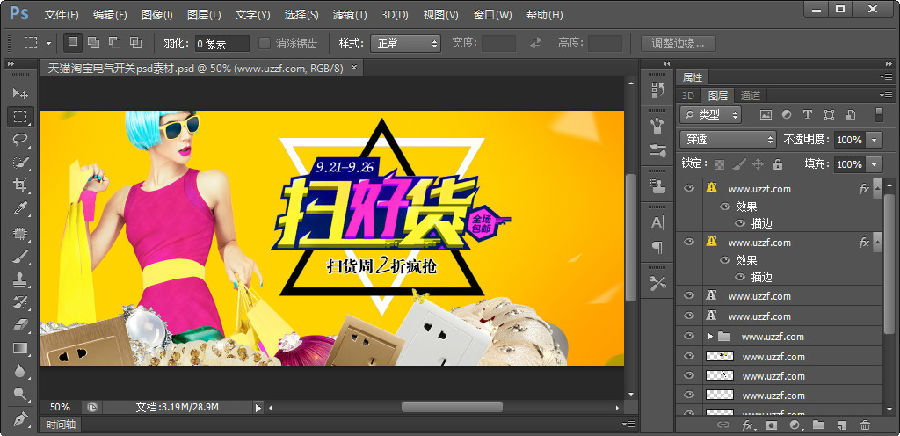Screen dimensions: 900x436
Task: Toggle 效果 eye under the topmost layer
Action: [725, 207]
